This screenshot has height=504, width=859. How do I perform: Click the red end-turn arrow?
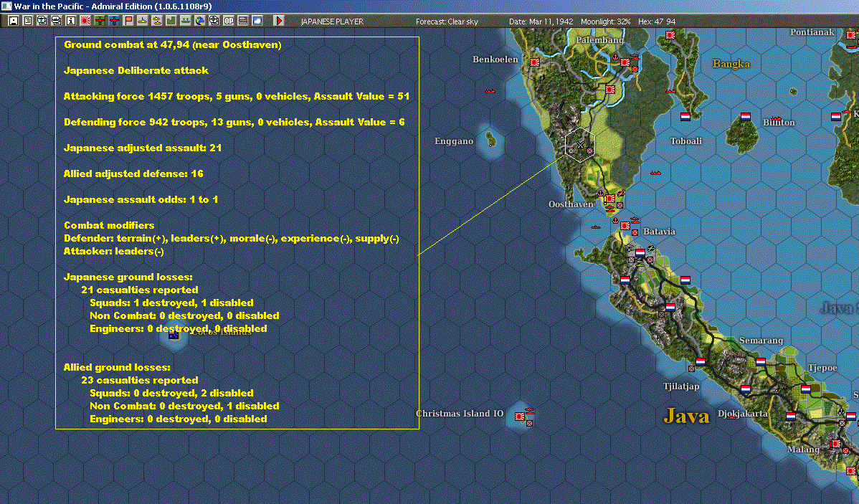[x=279, y=21]
